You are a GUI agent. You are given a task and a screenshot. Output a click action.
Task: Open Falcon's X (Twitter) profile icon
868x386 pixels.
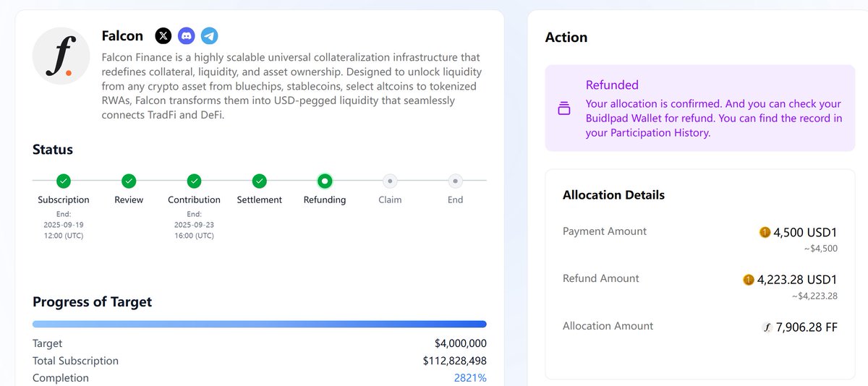coord(164,35)
